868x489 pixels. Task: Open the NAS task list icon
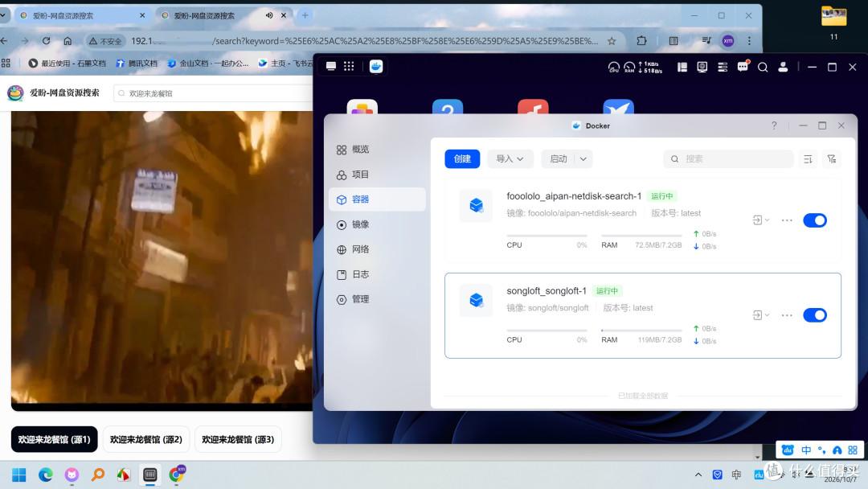723,67
